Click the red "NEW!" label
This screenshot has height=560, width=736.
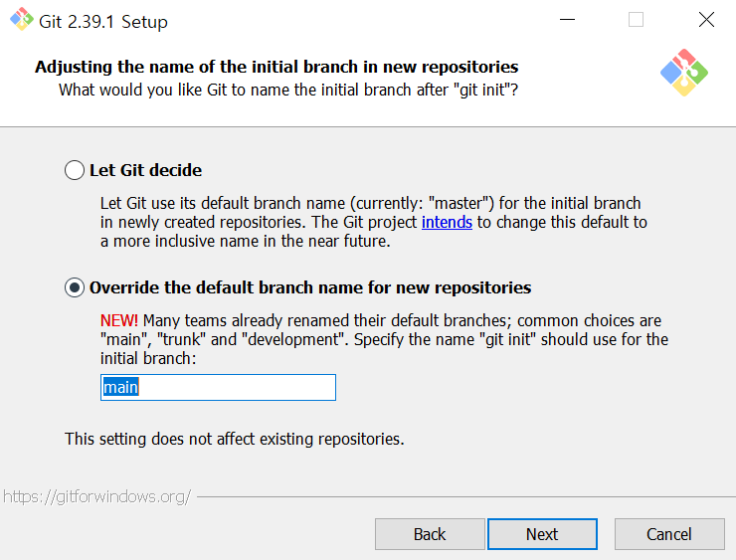(119, 320)
